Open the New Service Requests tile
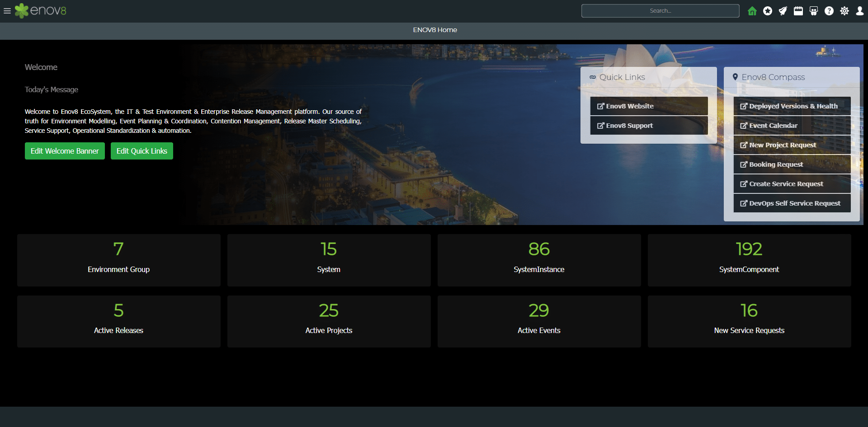Screen dimensions: 868x427 (750, 321)
